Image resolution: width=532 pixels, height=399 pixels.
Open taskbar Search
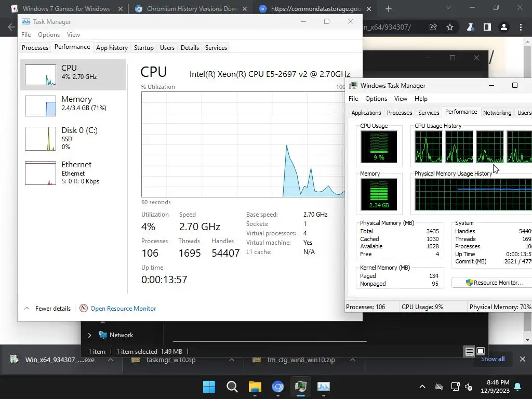point(232,387)
